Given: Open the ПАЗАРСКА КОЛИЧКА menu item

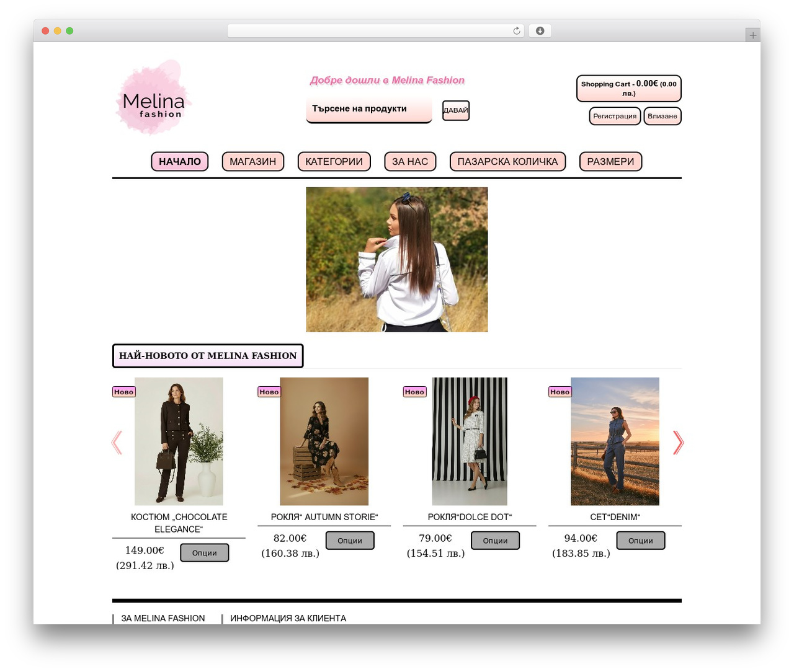Looking at the screenshot, I should click(507, 162).
